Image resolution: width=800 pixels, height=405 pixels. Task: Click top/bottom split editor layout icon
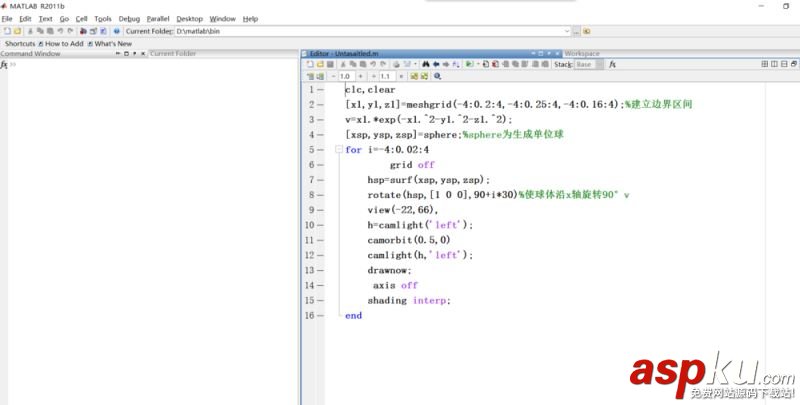[x=784, y=64]
